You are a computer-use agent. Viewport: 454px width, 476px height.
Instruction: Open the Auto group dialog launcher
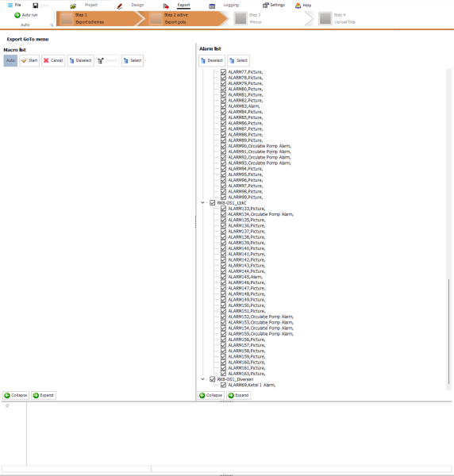[52, 25]
